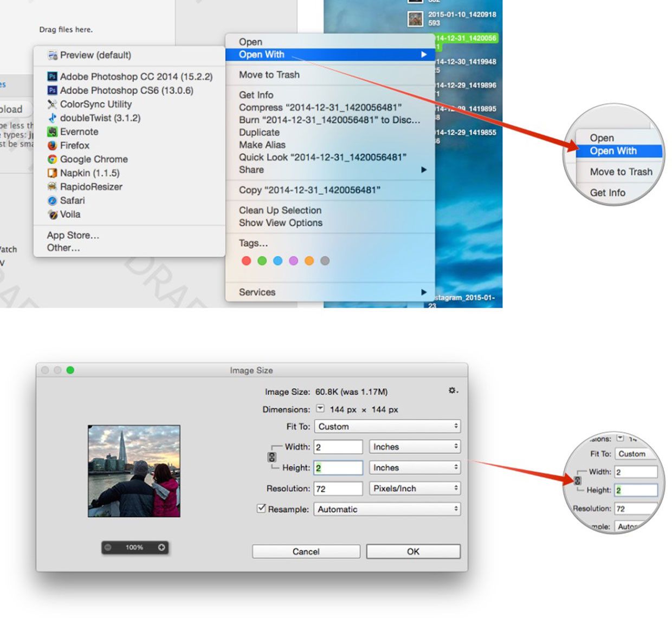Click Move to Trash in context menu
Screen dimensions: 672x618
(269, 75)
